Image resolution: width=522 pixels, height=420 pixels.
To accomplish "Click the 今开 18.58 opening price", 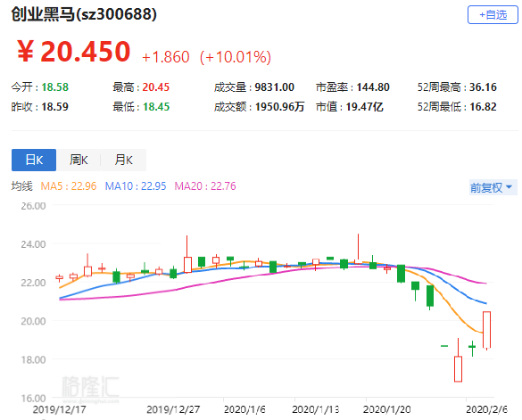I will click(39, 87).
